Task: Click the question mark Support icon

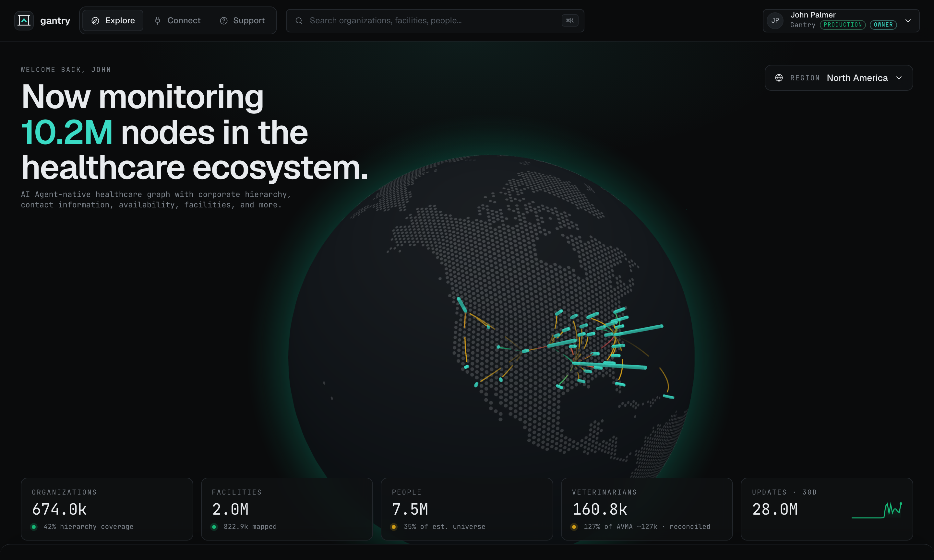Action: point(224,21)
